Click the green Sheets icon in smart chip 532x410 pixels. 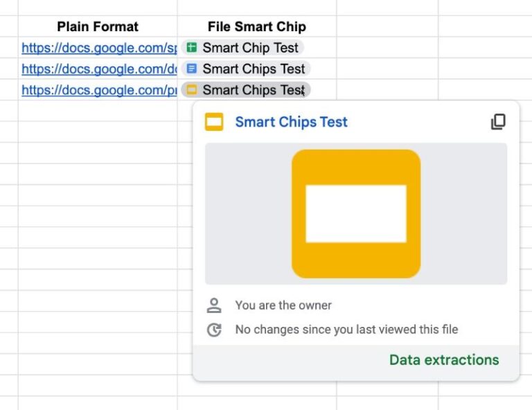pos(192,48)
